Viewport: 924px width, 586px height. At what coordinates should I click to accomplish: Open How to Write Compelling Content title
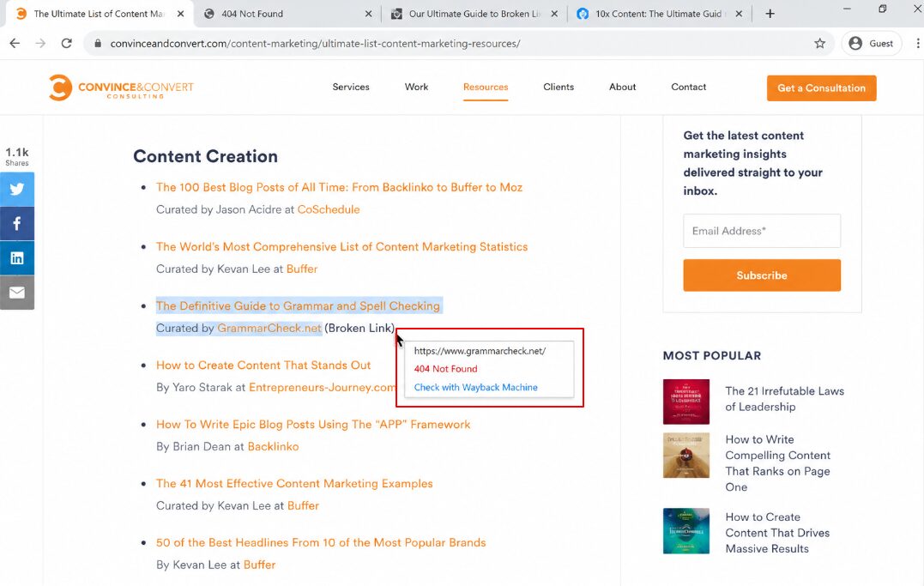(778, 463)
